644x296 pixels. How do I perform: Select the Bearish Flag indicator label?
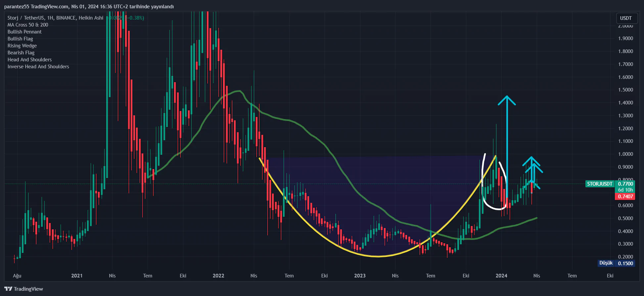click(21, 53)
